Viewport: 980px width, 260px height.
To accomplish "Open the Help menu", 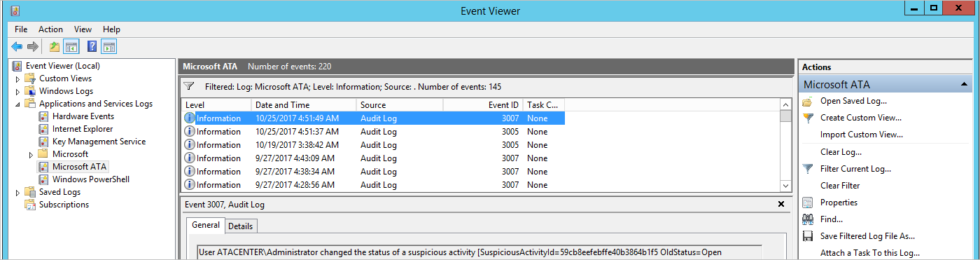I will [x=111, y=29].
